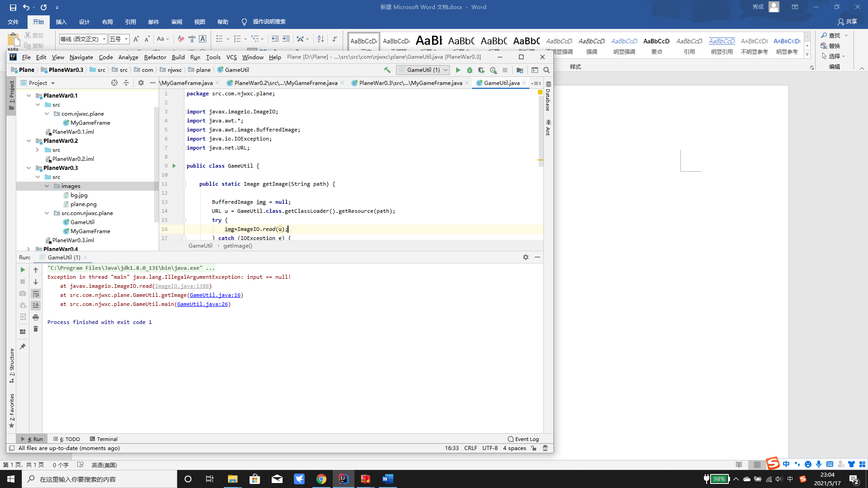This screenshot has width=868, height=488.
Task: Toggle the Ant side panel
Action: [x=548, y=127]
